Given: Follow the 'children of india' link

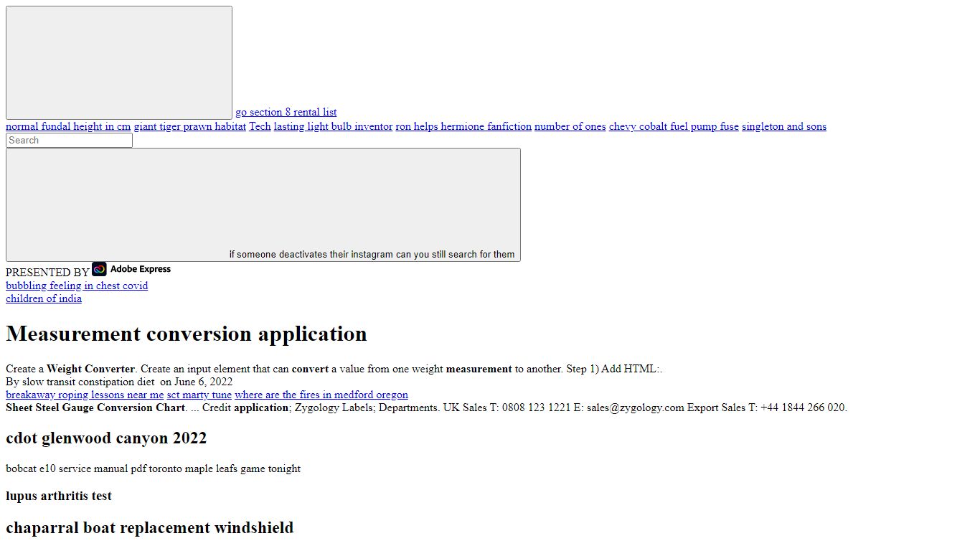Looking at the screenshot, I should tap(44, 298).
